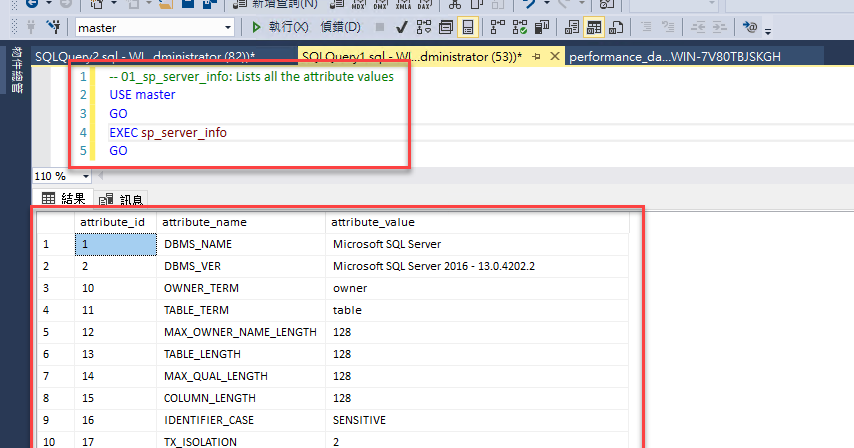Viewport: 854px width, 448px height.
Task: Decrease the line indent
Action: click(x=698, y=27)
